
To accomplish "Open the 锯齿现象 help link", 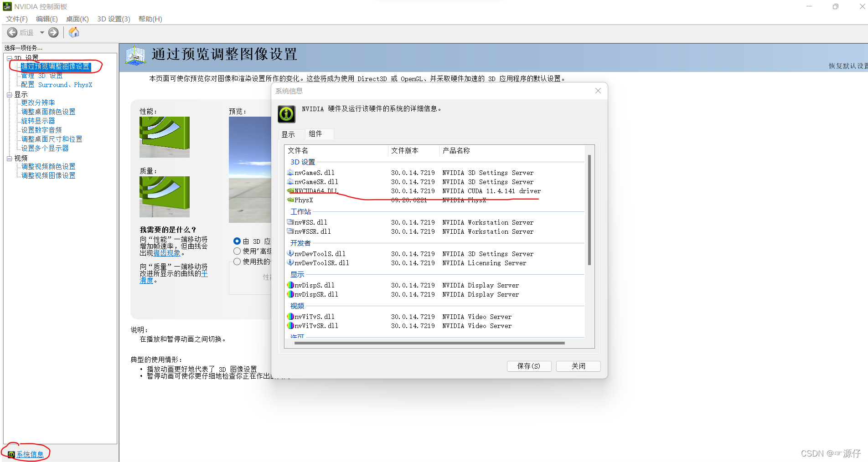I will point(167,253).
